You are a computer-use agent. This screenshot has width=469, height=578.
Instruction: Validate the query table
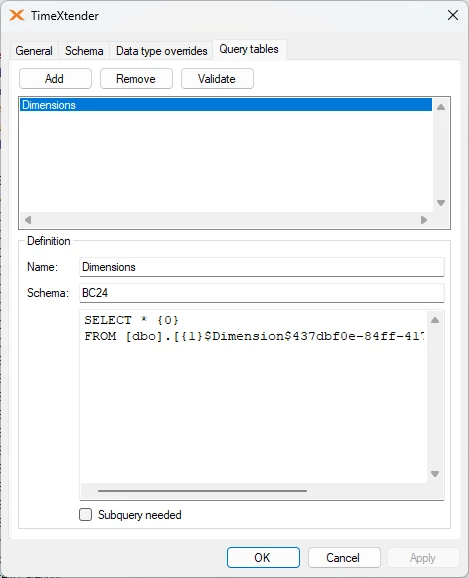click(217, 79)
